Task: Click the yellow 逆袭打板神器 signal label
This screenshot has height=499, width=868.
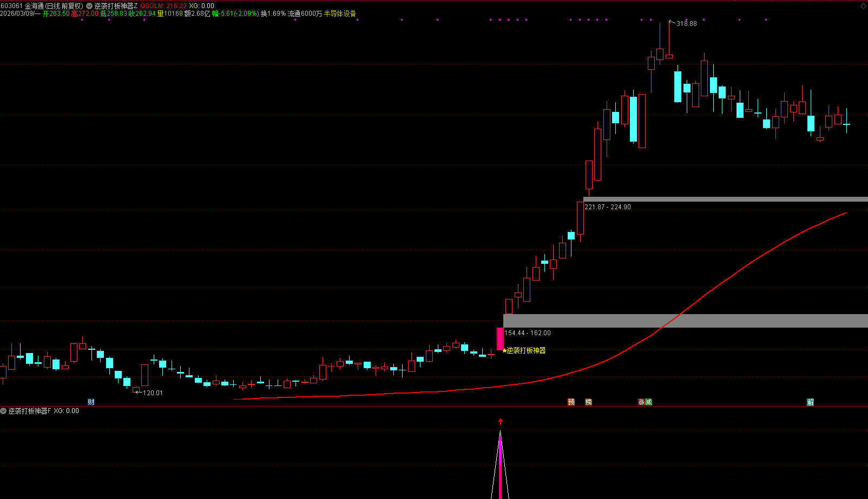Action: click(x=526, y=350)
